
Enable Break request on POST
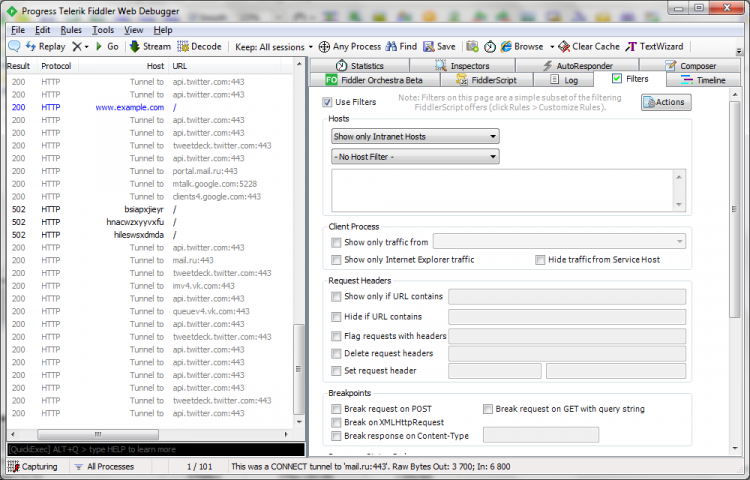336,409
